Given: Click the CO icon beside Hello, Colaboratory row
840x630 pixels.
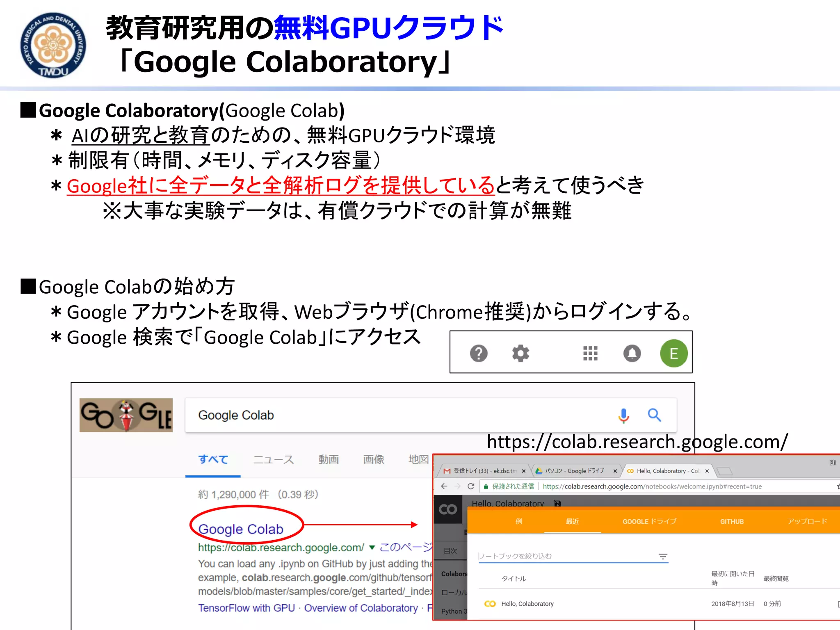Looking at the screenshot, I should [x=490, y=604].
